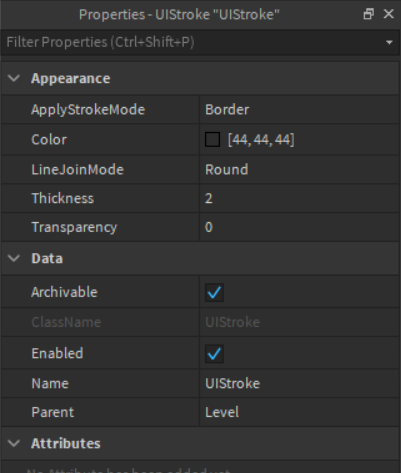401x473 pixels.
Task: Collapse the Attributes section
Action: (14, 443)
